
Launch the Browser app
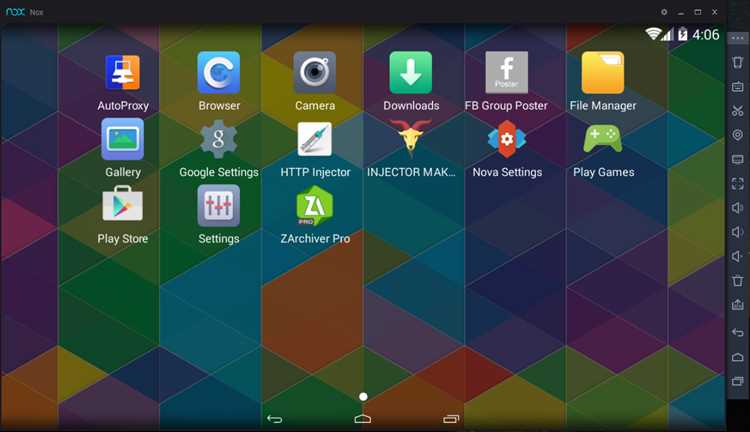[x=219, y=73]
